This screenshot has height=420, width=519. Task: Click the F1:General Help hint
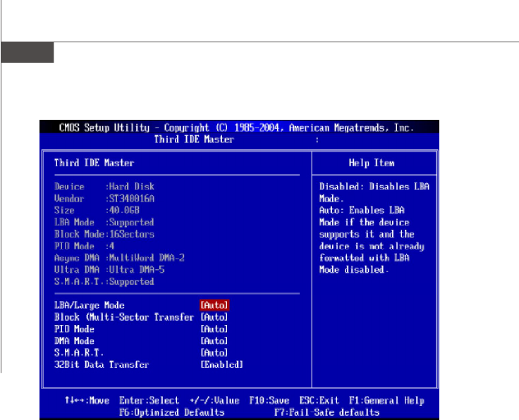(x=386, y=400)
